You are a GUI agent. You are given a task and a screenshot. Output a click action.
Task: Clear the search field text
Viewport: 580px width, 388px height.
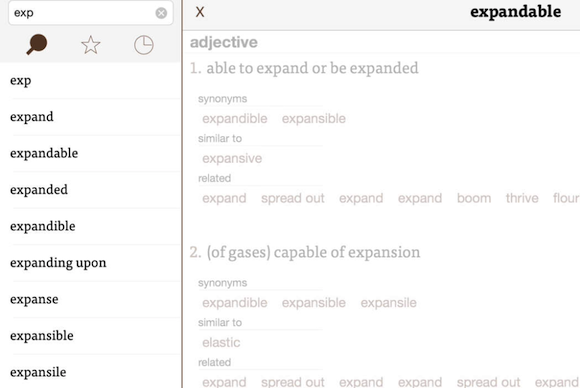tap(161, 13)
